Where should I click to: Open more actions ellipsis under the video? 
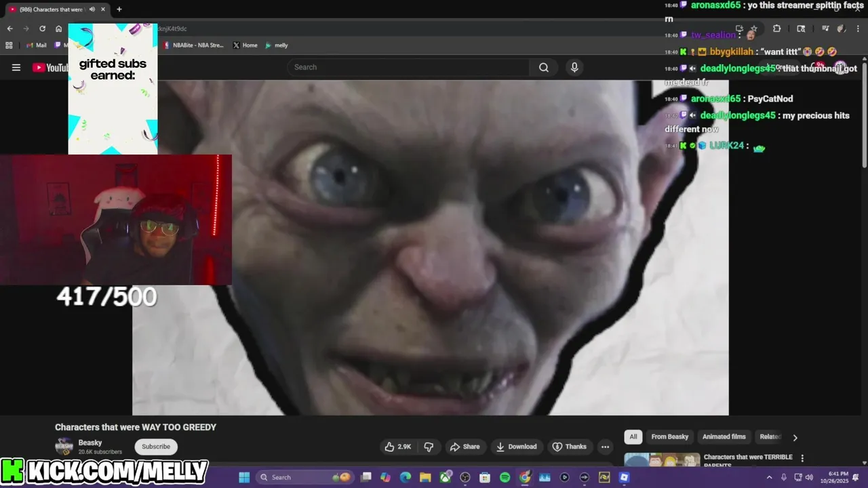pos(605,447)
